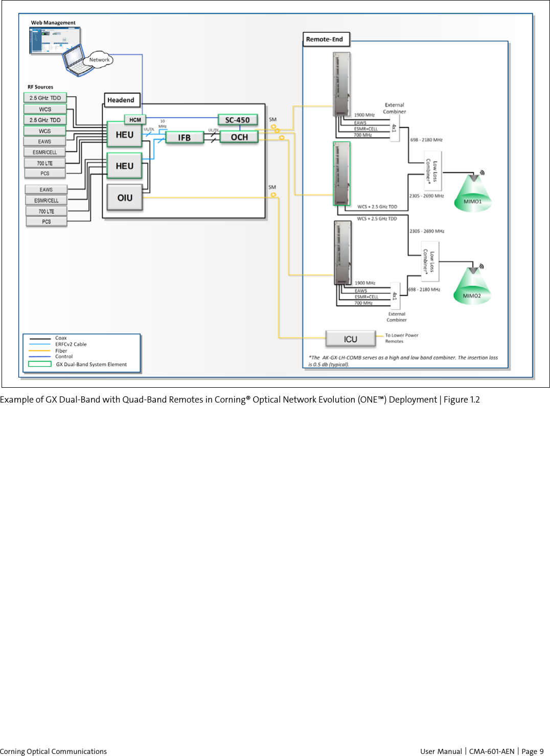Select the IFB block
Viewport: 550px width, 756px height.
tap(185, 138)
